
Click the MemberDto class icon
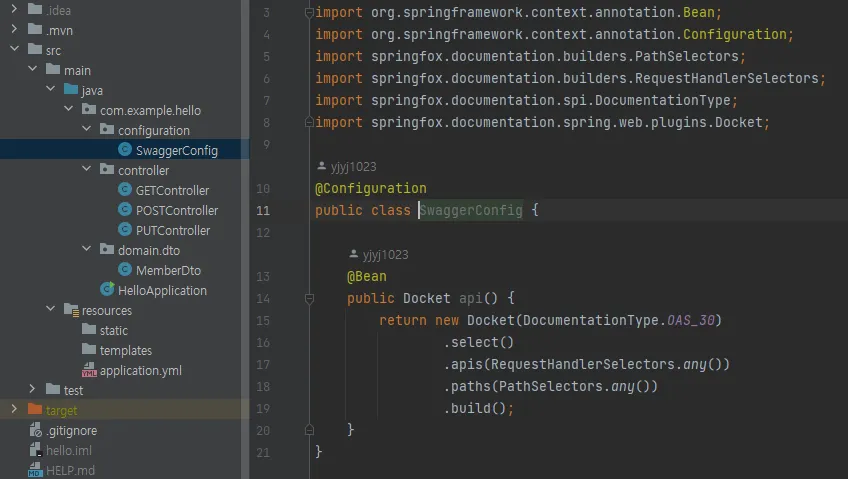tap(125, 269)
